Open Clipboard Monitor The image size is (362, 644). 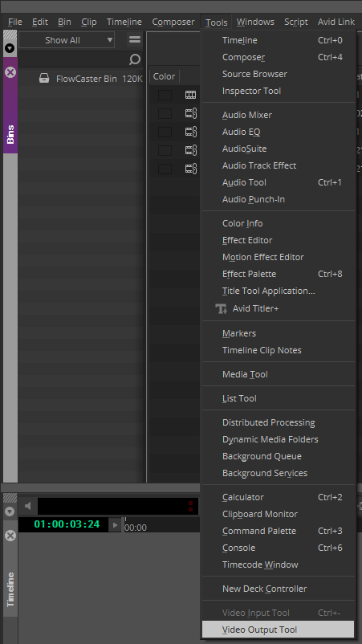click(x=279, y=514)
